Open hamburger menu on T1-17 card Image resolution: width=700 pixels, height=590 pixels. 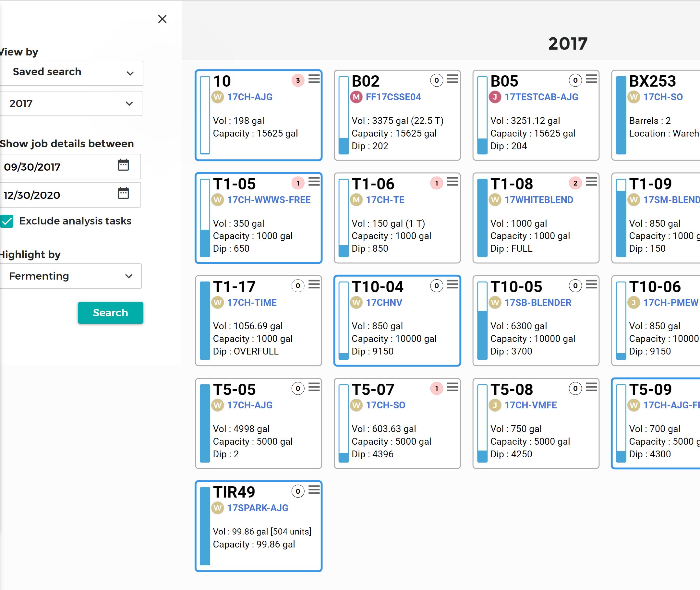(x=314, y=285)
